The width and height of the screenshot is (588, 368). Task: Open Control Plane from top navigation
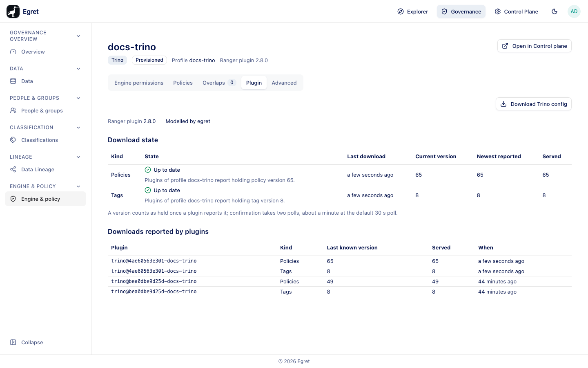516,11
